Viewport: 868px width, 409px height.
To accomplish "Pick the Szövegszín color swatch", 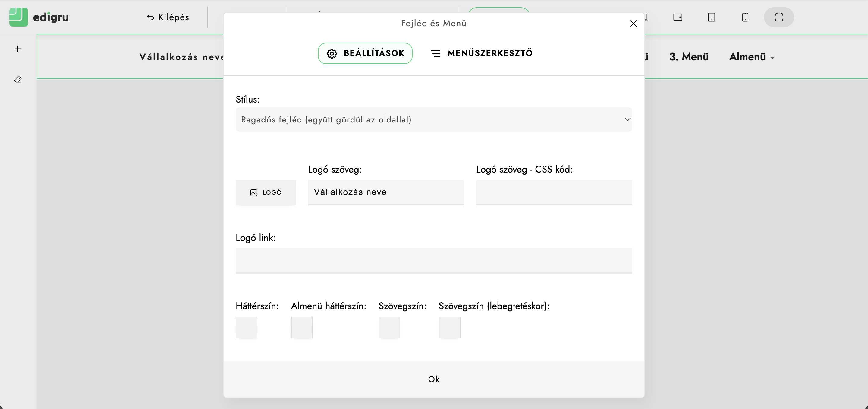I will tap(389, 327).
